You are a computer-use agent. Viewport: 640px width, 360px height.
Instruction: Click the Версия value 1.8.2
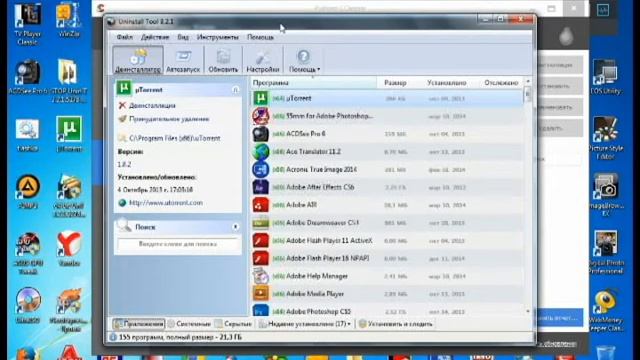coord(124,164)
